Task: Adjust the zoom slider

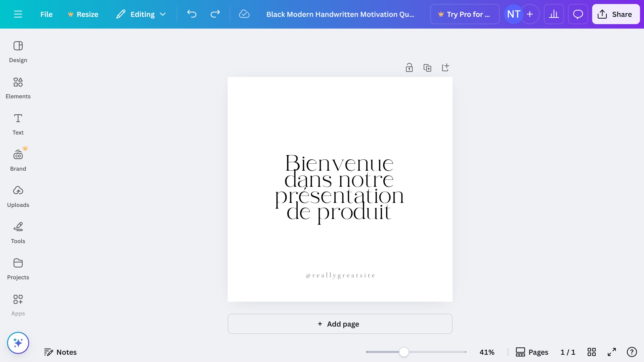Action: [x=404, y=352]
